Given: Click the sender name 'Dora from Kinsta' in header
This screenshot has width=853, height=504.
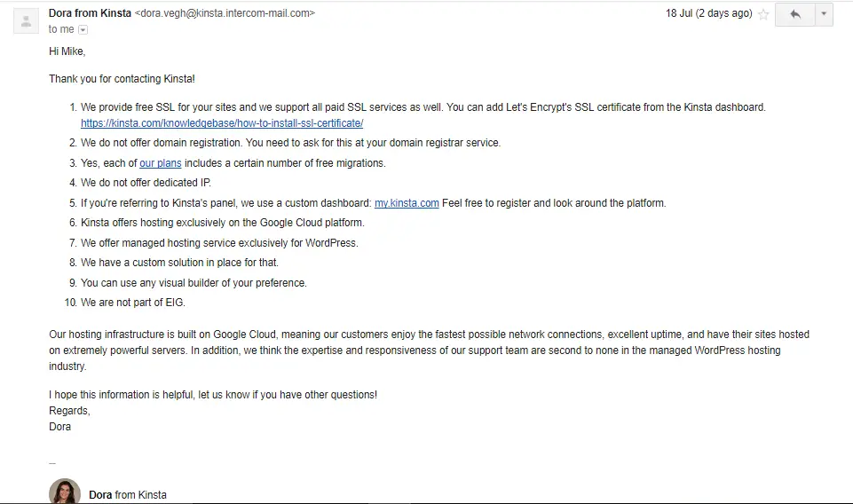Looking at the screenshot, I should [x=90, y=13].
